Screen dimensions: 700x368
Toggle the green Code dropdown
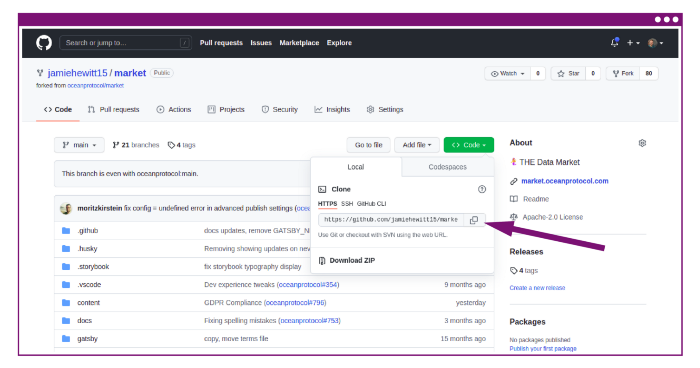point(469,145)
